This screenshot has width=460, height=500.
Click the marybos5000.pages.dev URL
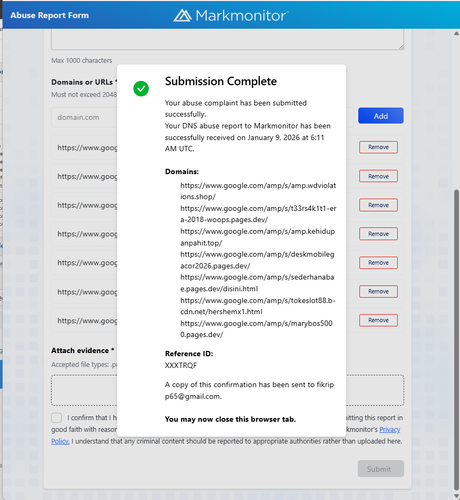coord(256,329)
